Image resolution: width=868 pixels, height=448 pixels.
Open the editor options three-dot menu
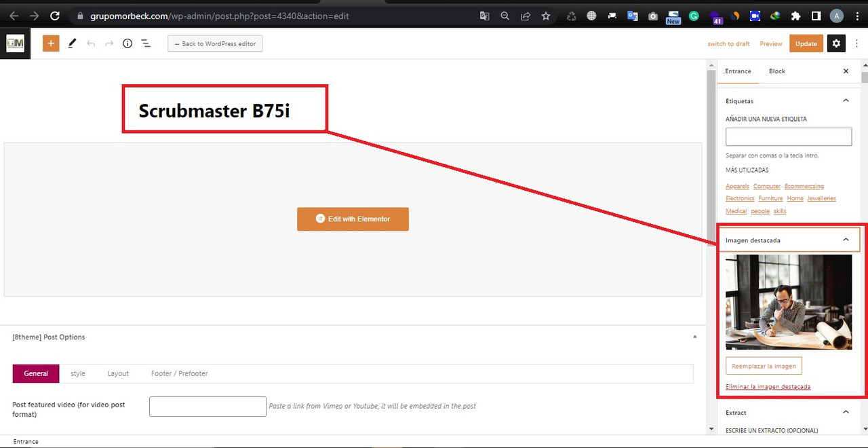857,43
